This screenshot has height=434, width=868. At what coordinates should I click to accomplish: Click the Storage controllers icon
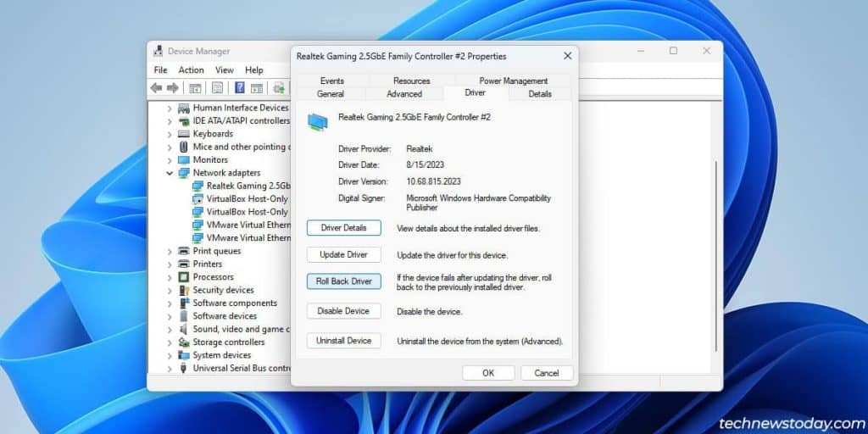184,342
